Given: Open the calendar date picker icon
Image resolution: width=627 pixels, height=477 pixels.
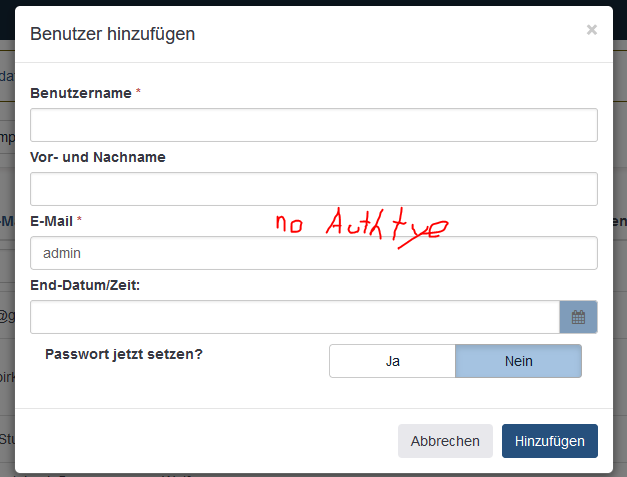Looking at the screenshot, I should coord(578,317).
